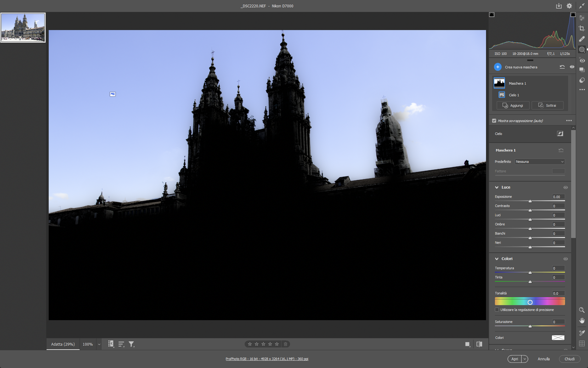Open the three-dot options menu beside Mostra sovrapposizione
Viewport: 588px width, 368px height.
pyautogui.click(x=569, y=120)
